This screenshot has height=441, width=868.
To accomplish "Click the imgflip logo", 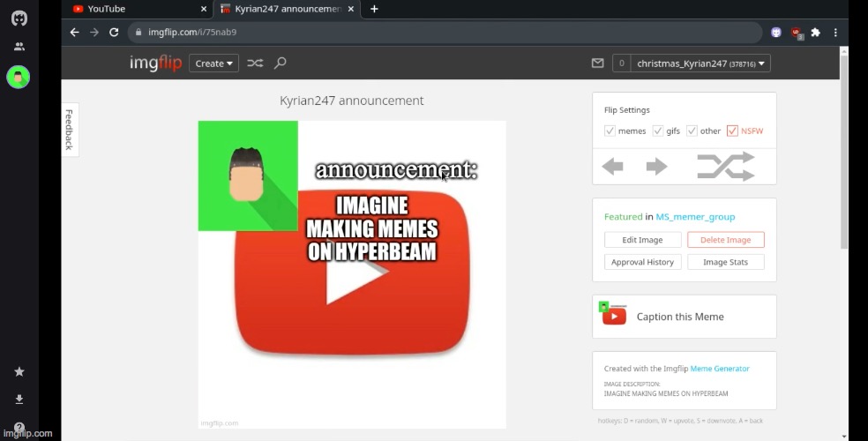I will (155, 64).
